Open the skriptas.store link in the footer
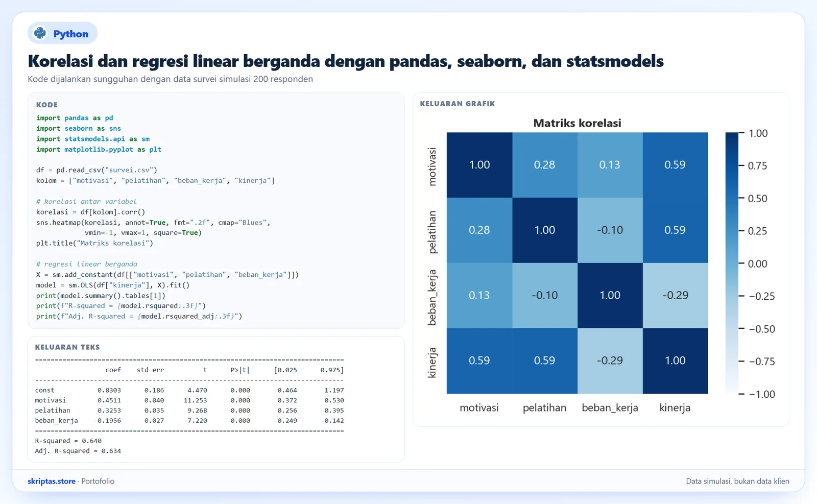Screen dimensions: 817x504 pos(52,481)
